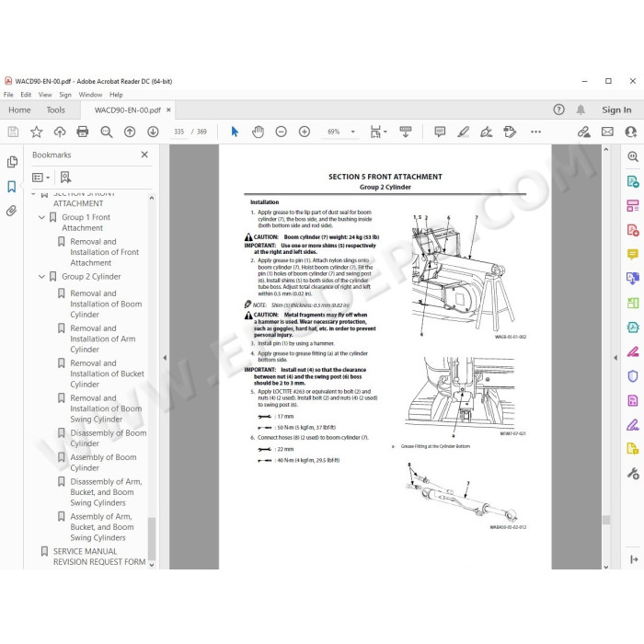
Task: Open the Help menu
Action: [x=116, y=95]
